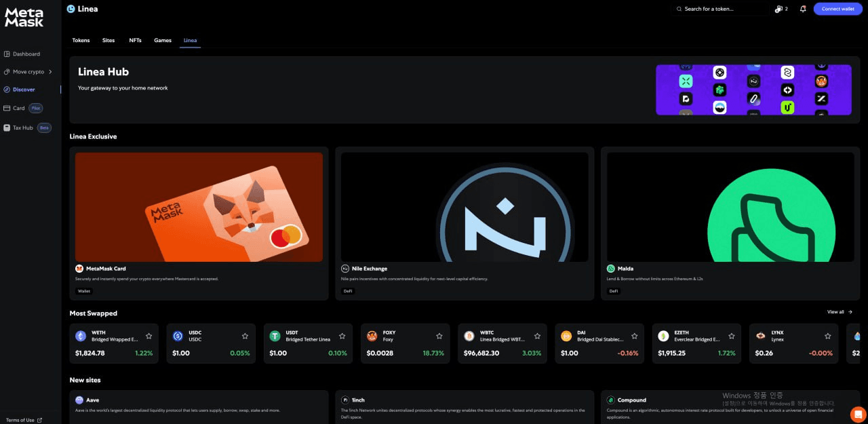Switch to the Games tab
This screenshot has height=424, width=868.
(163, 40)
